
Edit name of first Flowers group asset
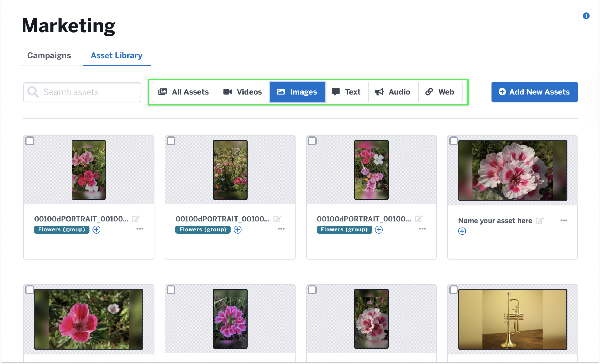click(136, 219)
